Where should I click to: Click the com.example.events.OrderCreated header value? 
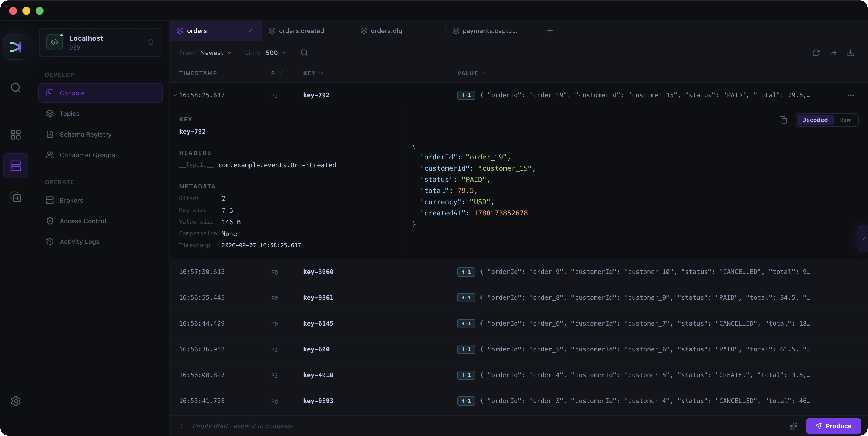point(277,165)
